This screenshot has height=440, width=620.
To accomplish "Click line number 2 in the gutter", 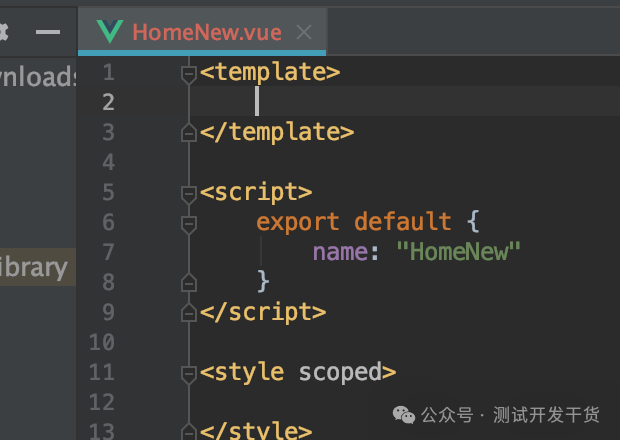I will (108, 102).
